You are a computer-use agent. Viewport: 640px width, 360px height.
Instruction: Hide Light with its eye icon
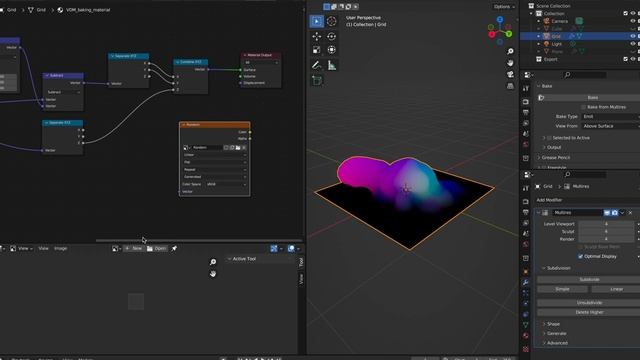633,44
